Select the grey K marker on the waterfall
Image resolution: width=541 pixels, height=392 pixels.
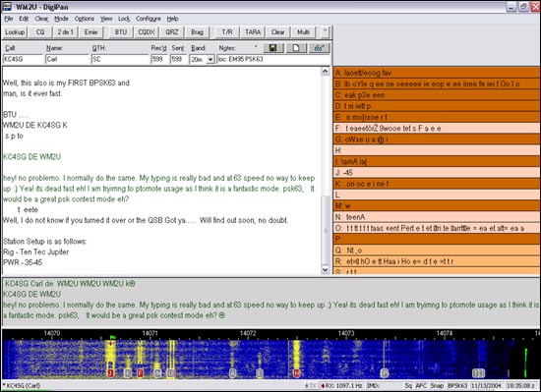coord(128,373)
